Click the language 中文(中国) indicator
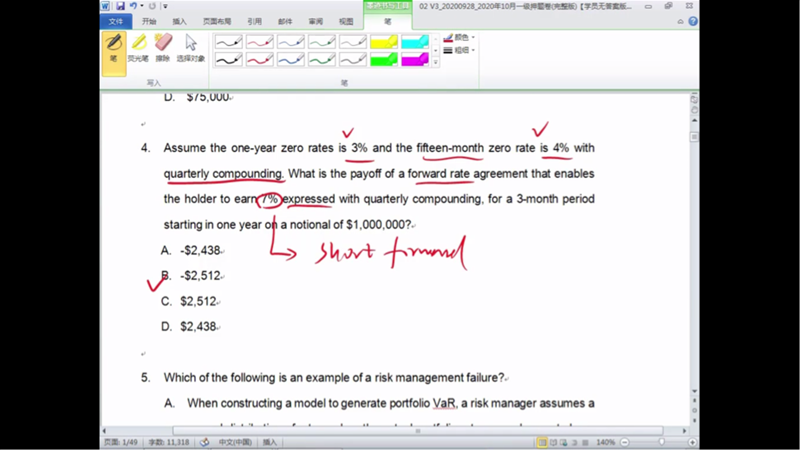 (235, 442)
